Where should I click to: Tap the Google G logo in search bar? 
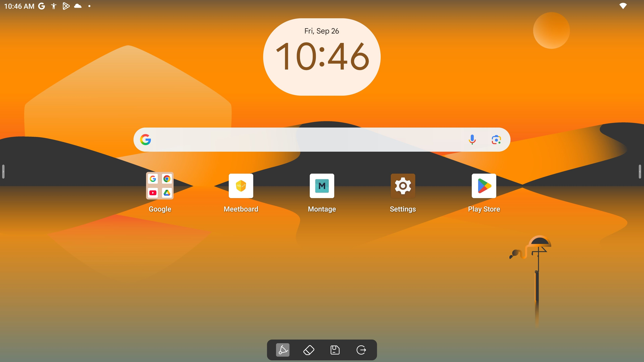click(146, 140)
